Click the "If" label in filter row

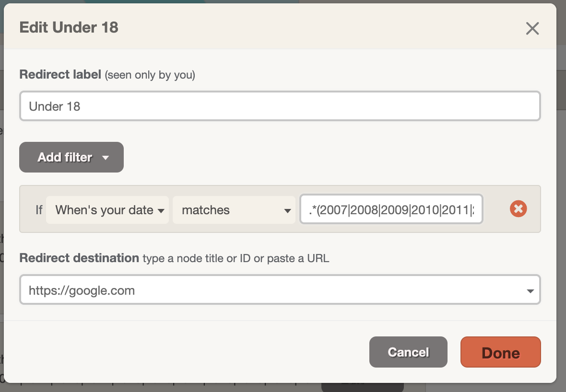click(39, 210)
